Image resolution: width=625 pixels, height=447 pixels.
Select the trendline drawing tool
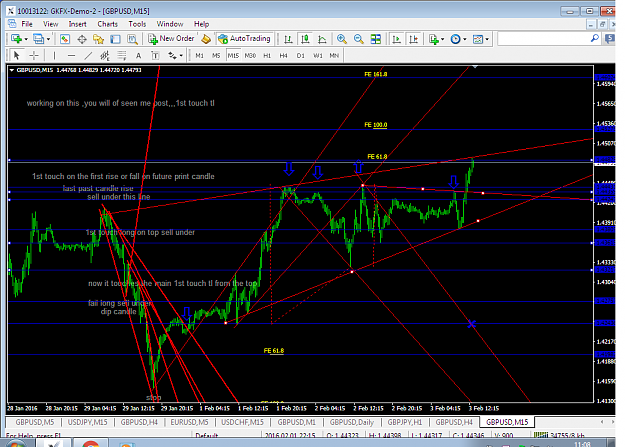(x=88, y=55)
